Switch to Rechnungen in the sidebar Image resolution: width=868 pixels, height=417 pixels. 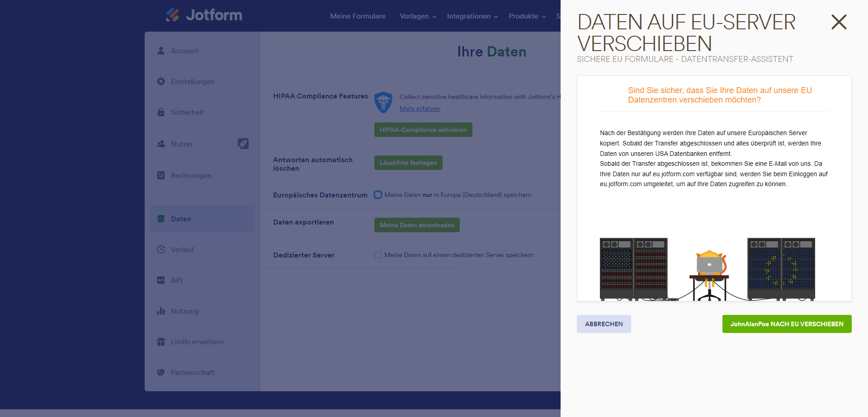(x=203, y=175)
